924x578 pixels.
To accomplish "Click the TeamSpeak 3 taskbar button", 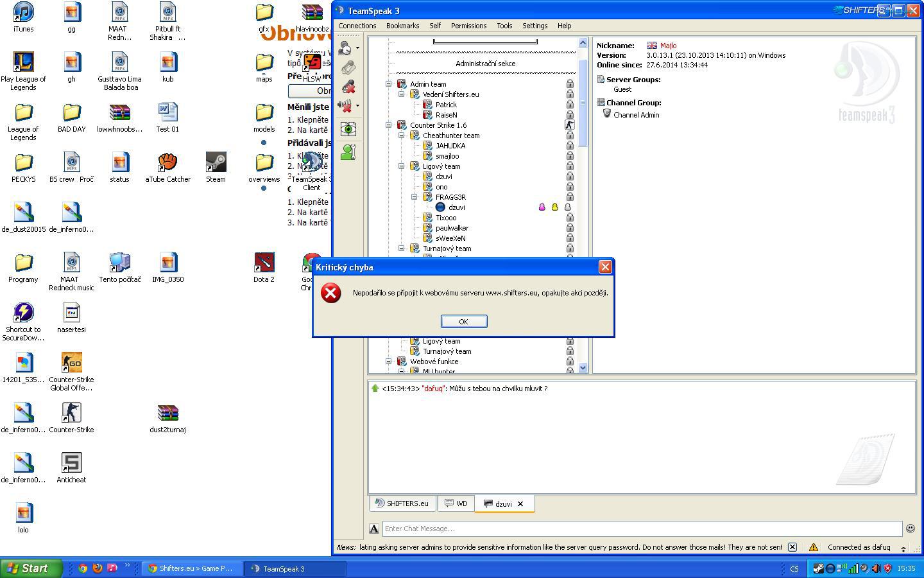I will point(296,568).
